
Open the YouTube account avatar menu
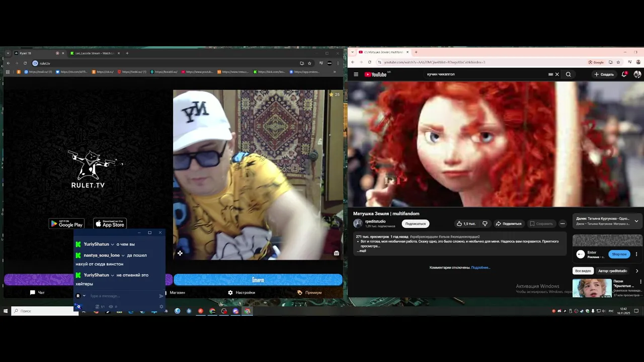tap(637, 74)
